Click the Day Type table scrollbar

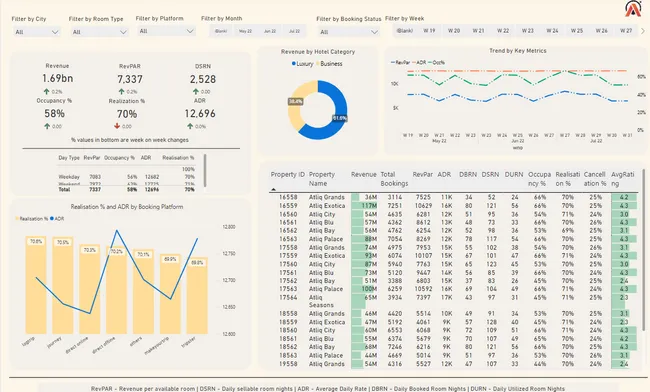click(205, 171)
